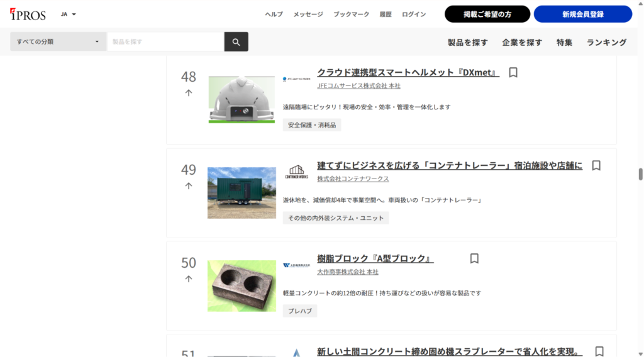Focus the 製品を探す search input
The width and height of the screenshot is (644, 357).
point(165,41)
